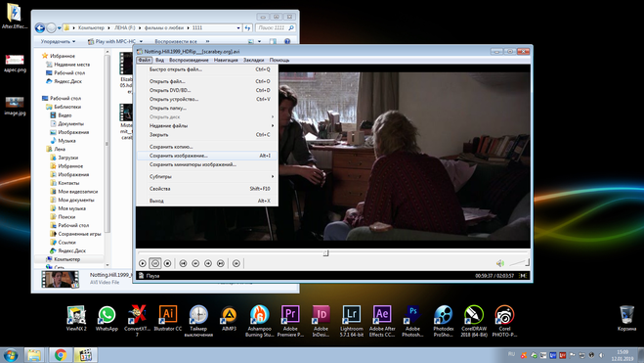Open Adobe After Effects CC shortcut
Image resolution: width=644 pixels, height=363 pixels.
[x=382, y=321]
